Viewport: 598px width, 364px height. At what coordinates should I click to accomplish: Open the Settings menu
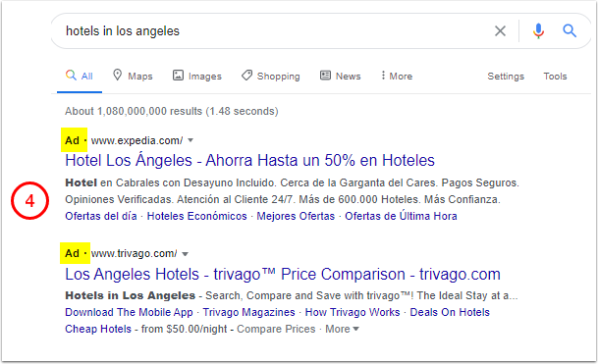pyautogui.click(x=506, y=77)
